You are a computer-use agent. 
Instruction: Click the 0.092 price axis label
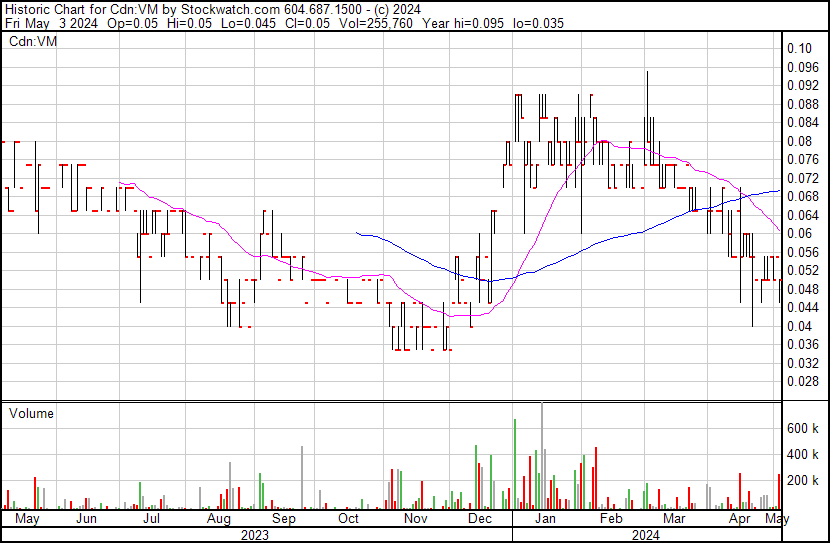coord(803,86)
